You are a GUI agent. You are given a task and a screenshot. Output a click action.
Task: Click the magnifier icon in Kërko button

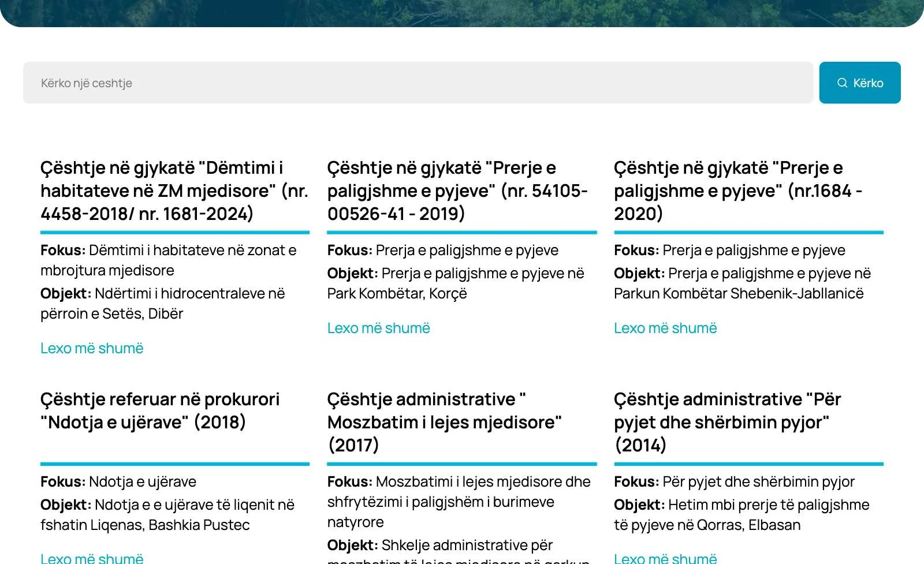click(842, 83)
